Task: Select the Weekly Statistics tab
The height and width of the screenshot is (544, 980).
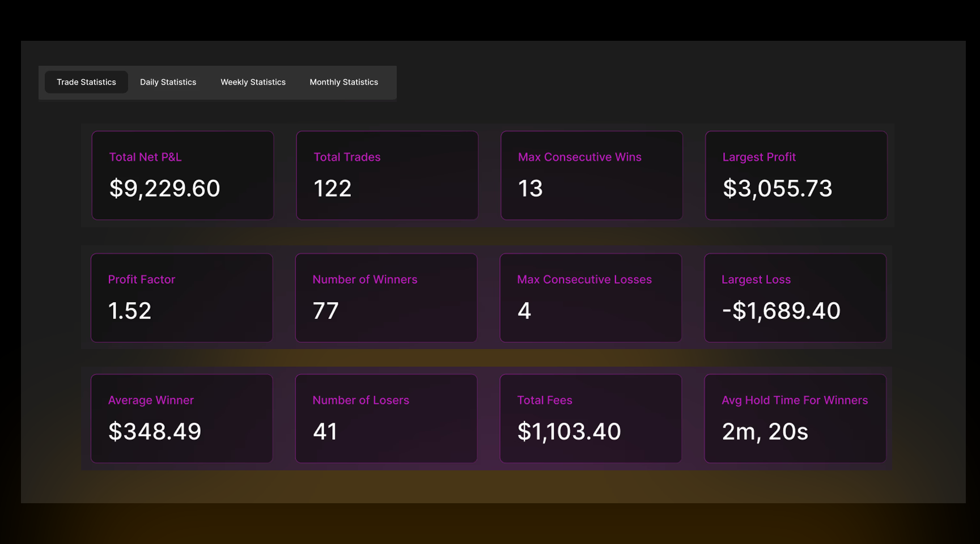Action: tap(253, 82)
